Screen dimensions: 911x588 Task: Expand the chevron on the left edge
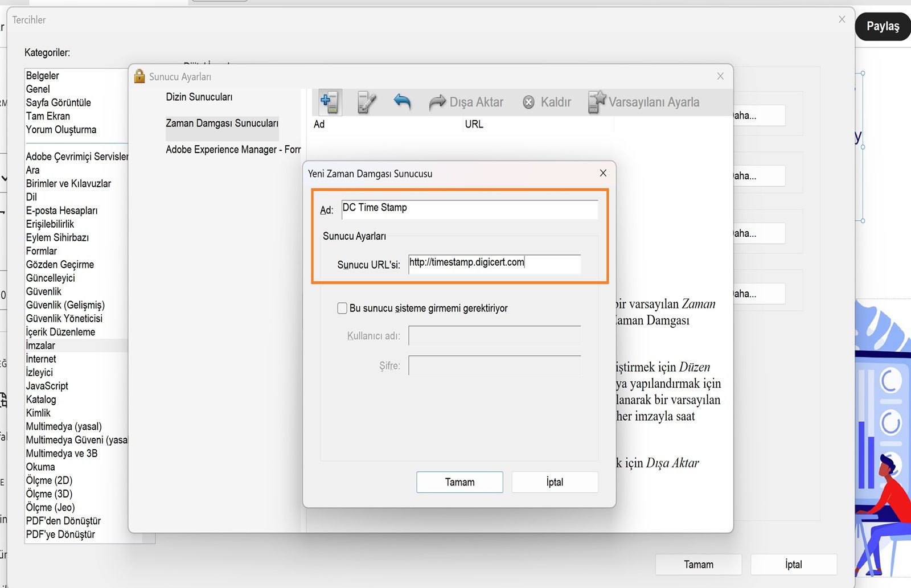[5, 178]
